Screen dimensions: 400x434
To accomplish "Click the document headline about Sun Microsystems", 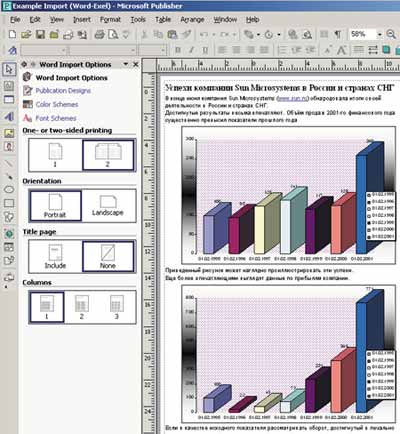I will [280, 88].
